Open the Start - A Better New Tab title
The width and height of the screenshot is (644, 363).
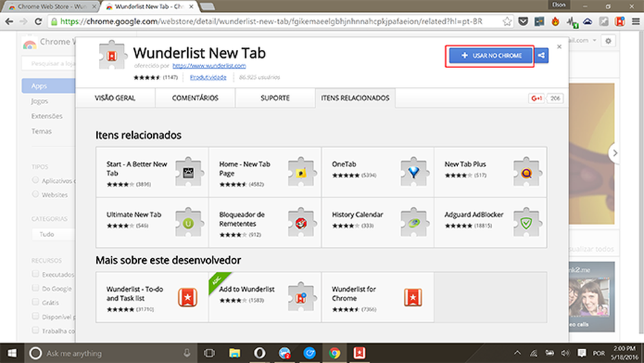137,168
